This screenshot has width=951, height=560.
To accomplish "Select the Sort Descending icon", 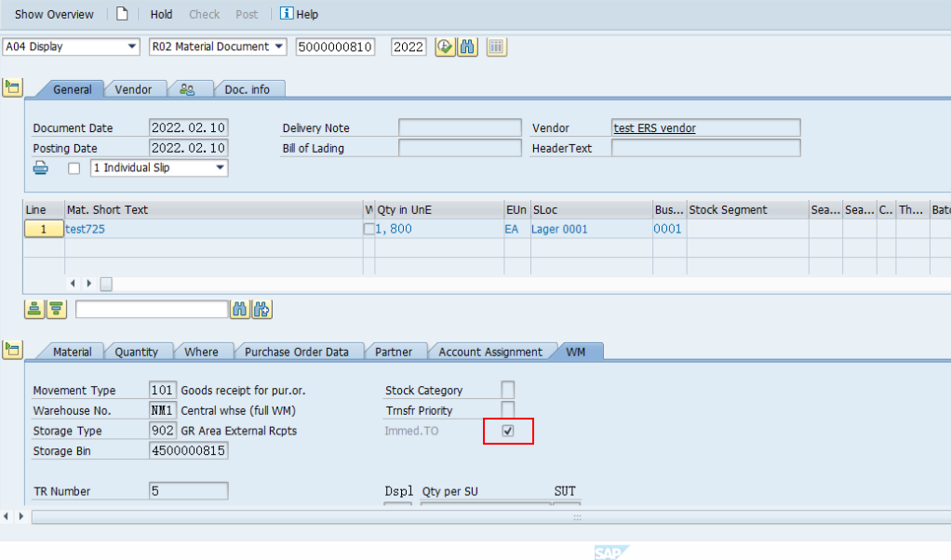I will coord(56,309).
